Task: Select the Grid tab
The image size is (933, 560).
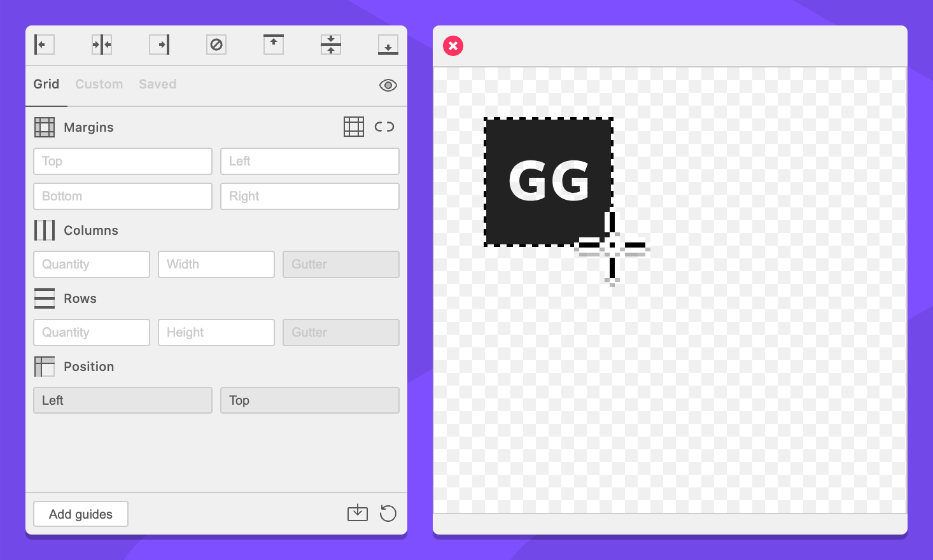Action: 46,84
